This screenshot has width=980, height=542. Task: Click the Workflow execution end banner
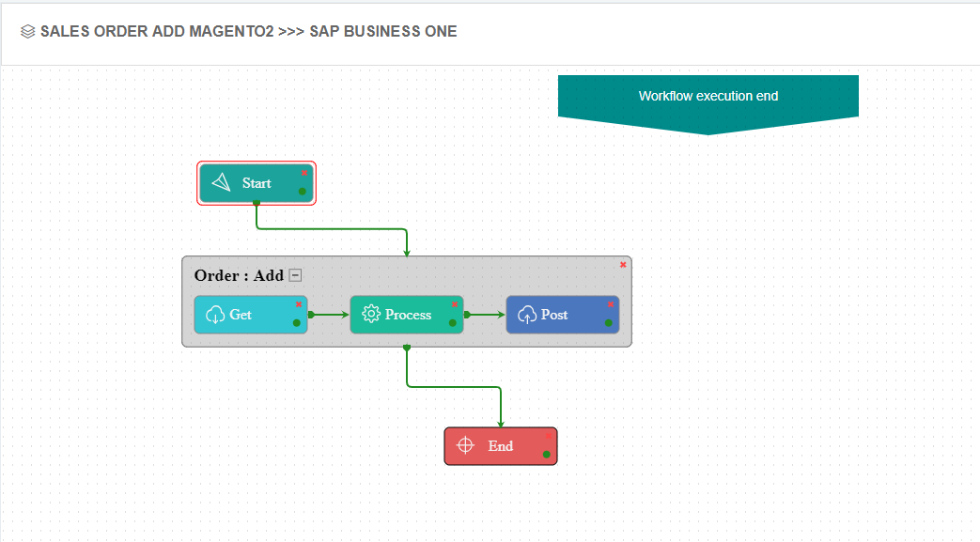(708, 95)
